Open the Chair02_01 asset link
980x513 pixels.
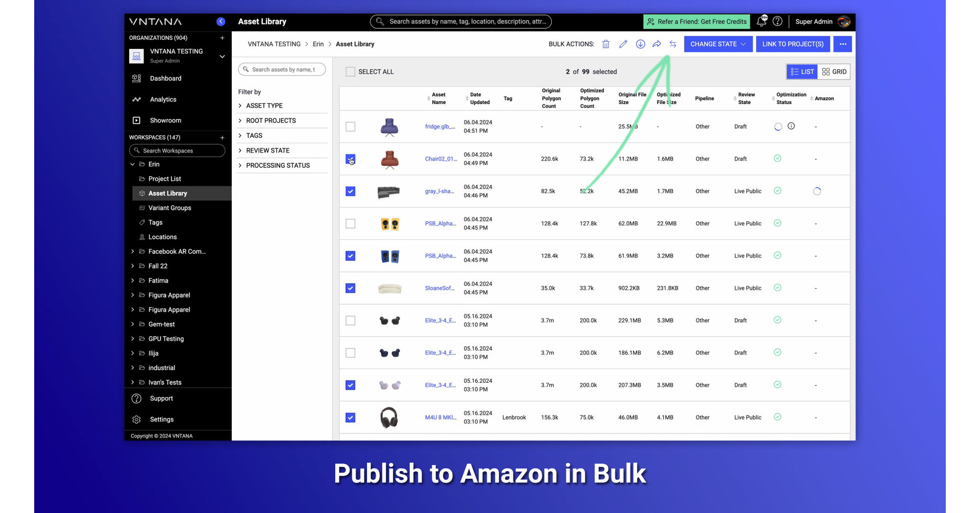[x=440, y=159]
